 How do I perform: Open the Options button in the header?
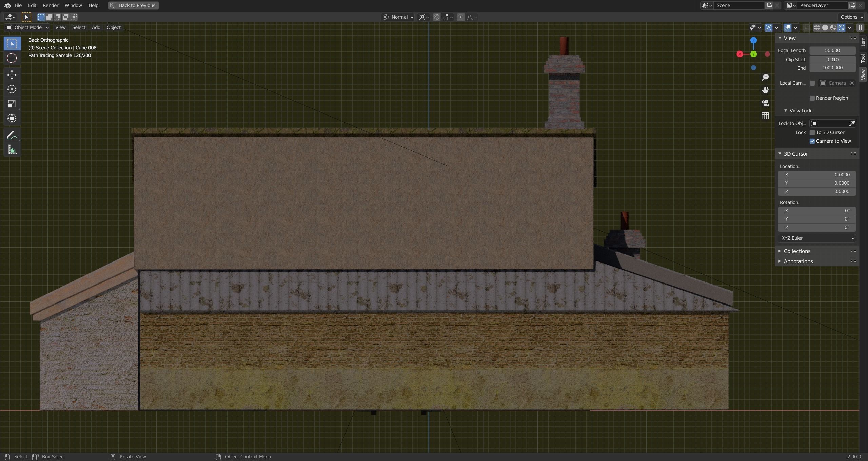tap(851, 17)
